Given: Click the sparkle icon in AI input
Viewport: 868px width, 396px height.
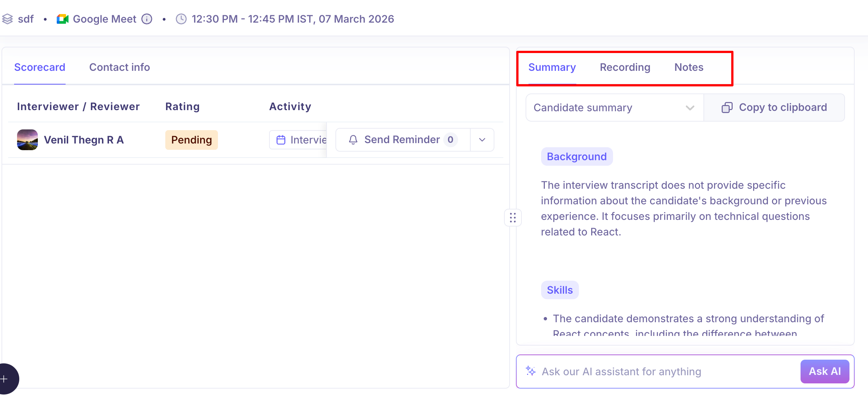Looking at the screenshot, I should [x=531, y=371].
